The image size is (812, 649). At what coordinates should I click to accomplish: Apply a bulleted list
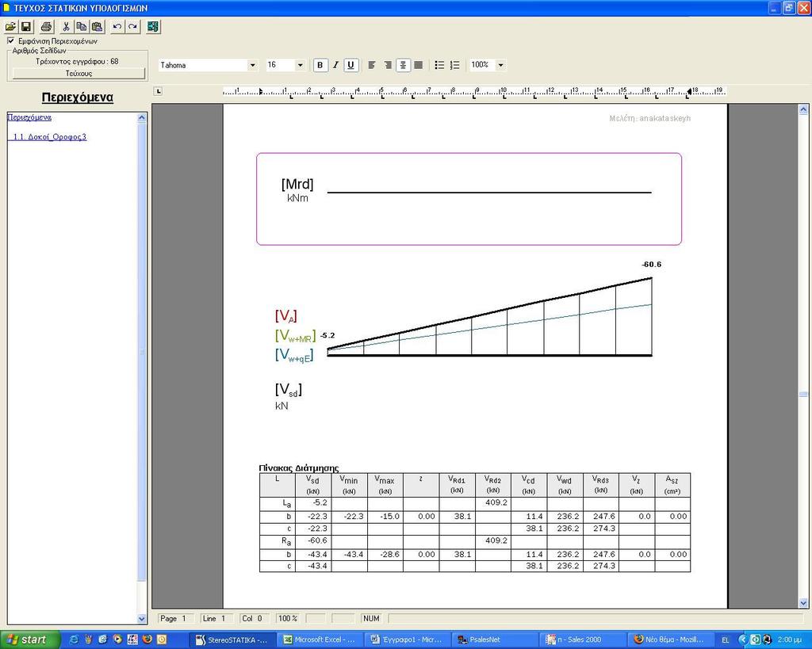coord(439,65)
